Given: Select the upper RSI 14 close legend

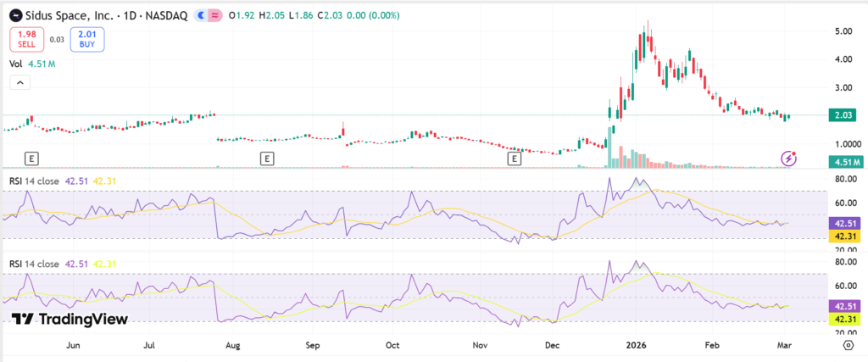Looking at the screenshot, I should [36, 180].
